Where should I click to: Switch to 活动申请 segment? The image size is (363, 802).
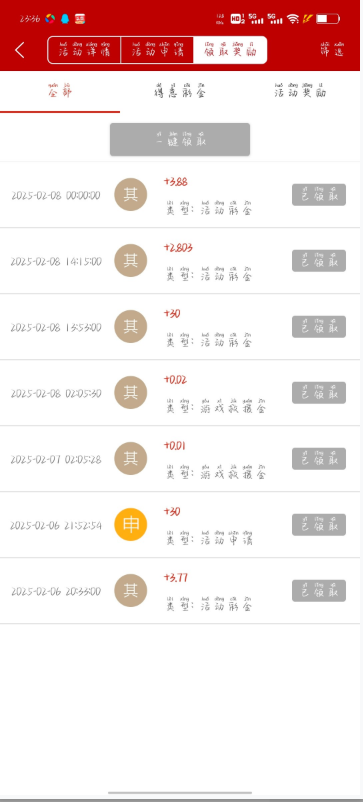tap(157, 50)
